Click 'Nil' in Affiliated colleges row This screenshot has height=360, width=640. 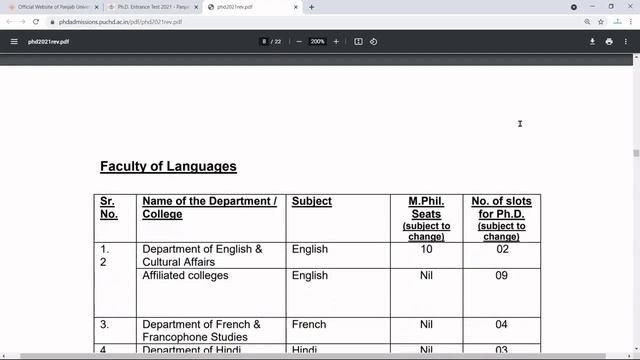coord(426,276)
